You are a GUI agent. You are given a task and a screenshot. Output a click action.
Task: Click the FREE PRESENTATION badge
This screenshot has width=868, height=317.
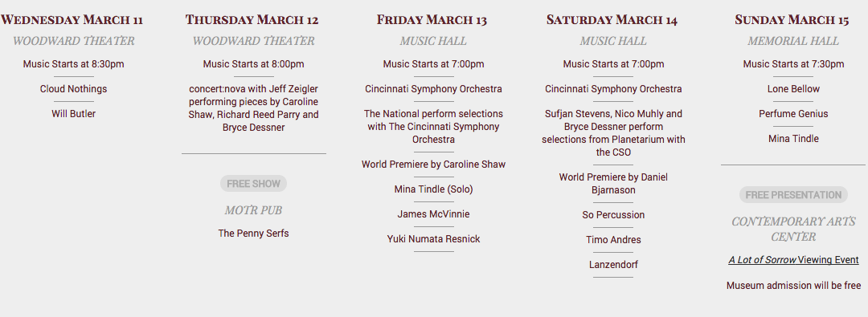[793, 195]
